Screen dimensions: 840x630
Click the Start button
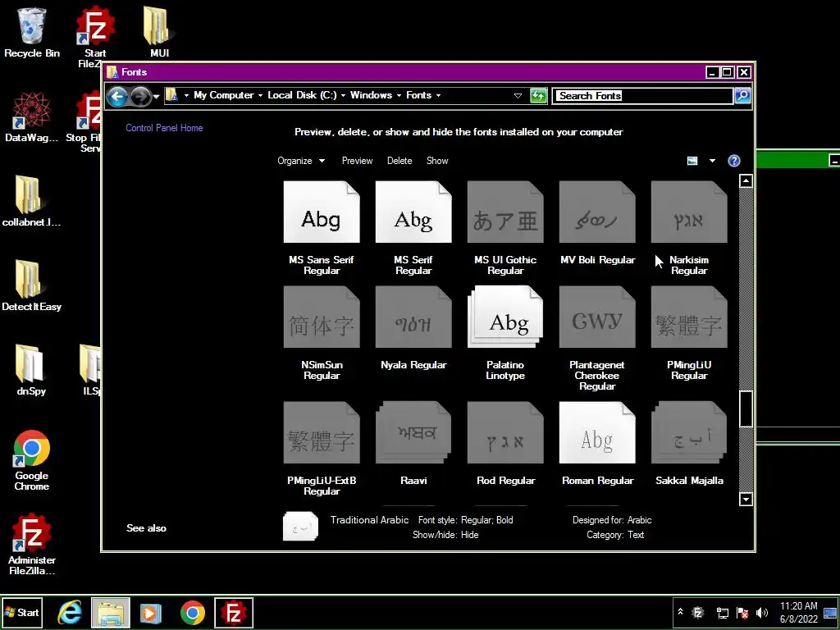coord(21,612)
